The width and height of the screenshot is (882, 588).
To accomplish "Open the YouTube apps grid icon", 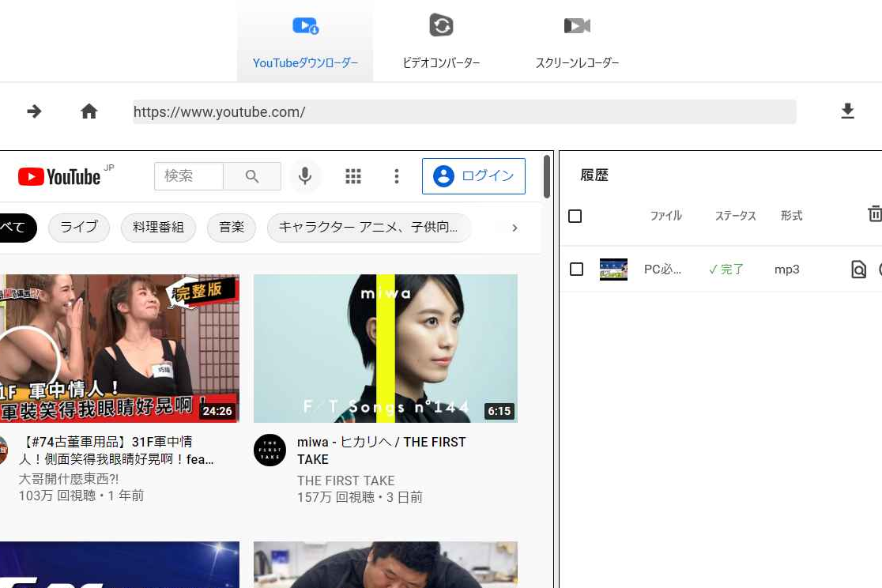I will (353, 176).
